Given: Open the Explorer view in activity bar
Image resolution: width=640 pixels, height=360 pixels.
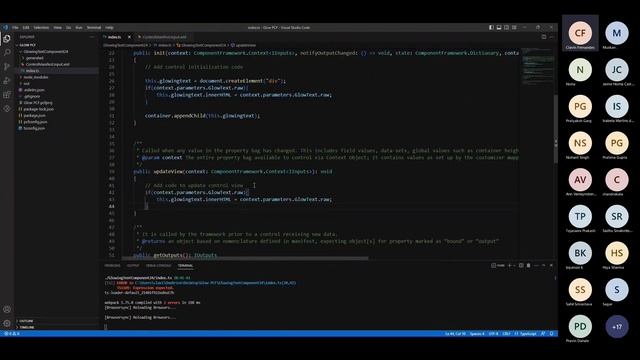Looking at the screenshot, I should pyautogui.click(x=7, y=39).
